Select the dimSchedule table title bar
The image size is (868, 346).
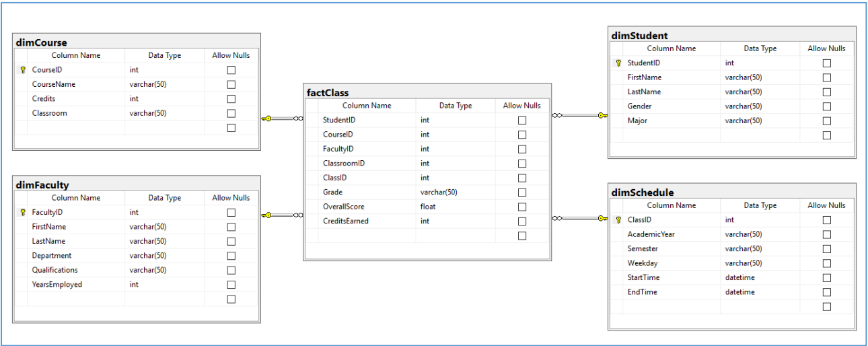(732, 191)
